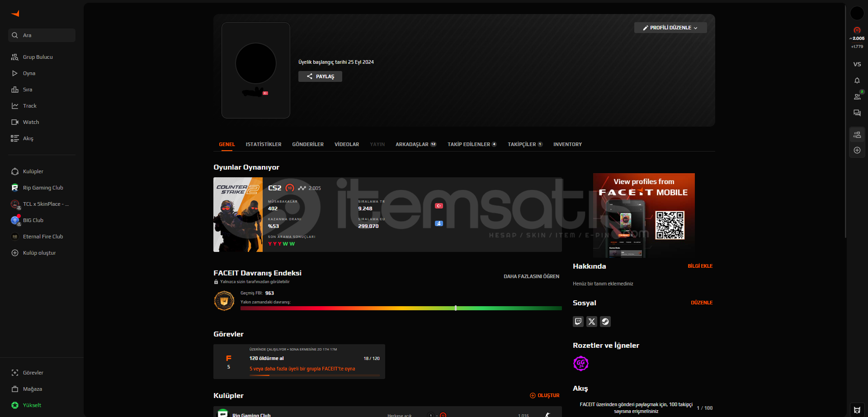Open the chat messages icon
The height and width of the screenshot is (417, 868).
pos(857,113)
